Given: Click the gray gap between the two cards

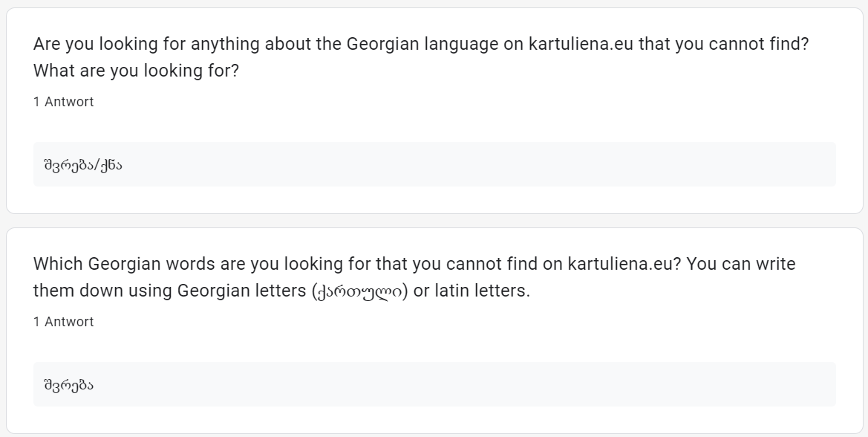Looking at the screenshot, I should 434,221.
